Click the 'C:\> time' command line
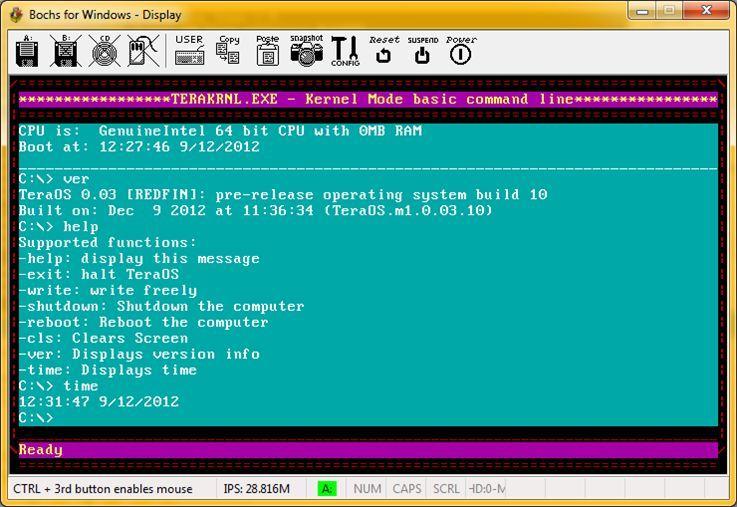 (x=59, y=386)
